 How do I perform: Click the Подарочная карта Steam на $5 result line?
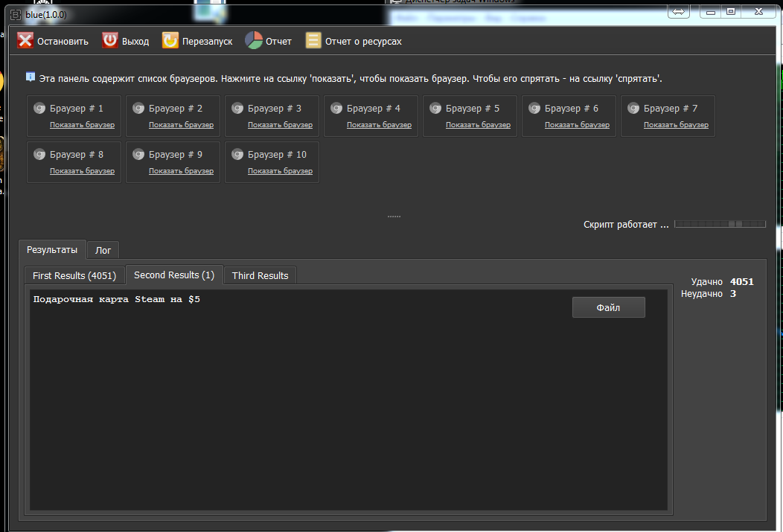(116, 299)
